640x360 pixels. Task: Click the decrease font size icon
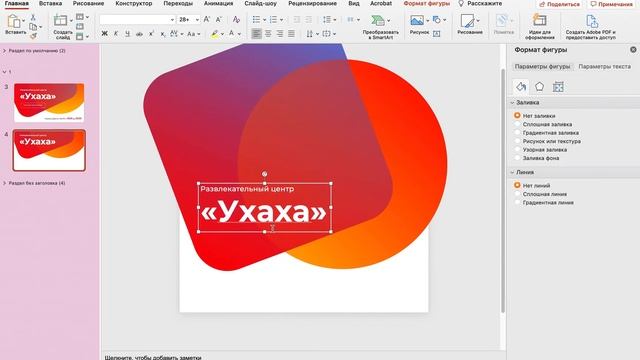(219, 19)
